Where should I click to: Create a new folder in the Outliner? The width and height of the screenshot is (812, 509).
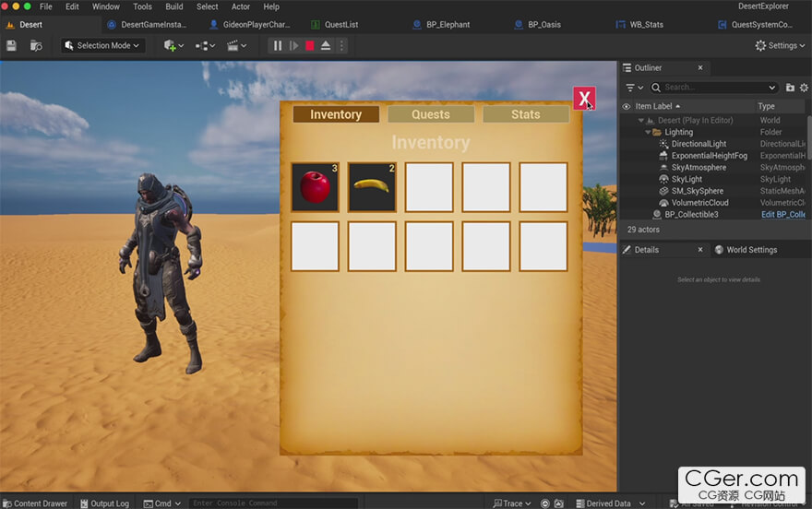790,88
